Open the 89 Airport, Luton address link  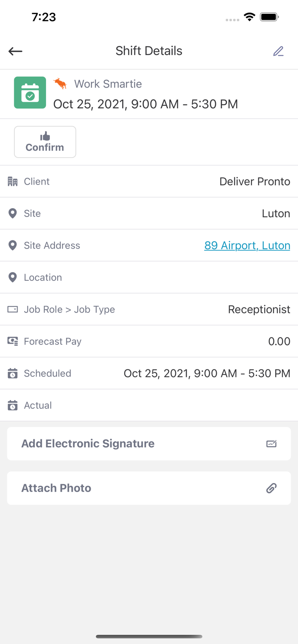pyautogui.click(x=247, y=245)
